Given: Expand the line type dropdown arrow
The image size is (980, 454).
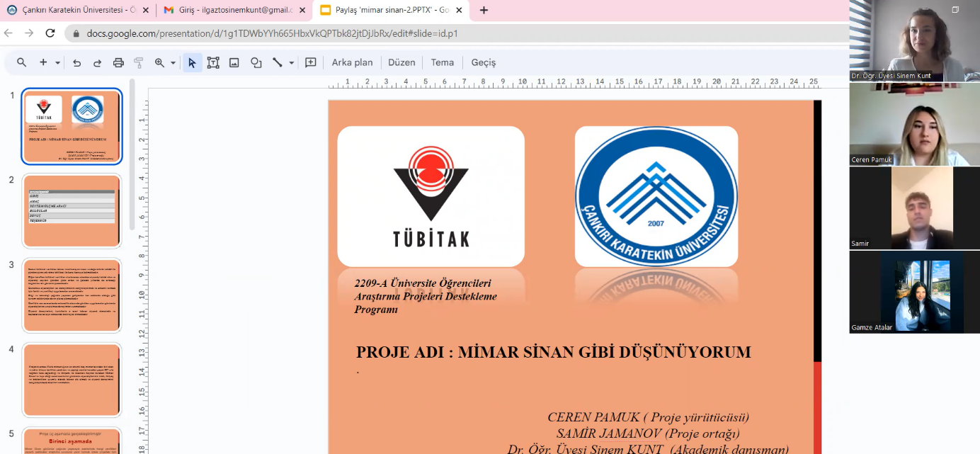Looking at the screenshot, I should click(x=291, y=62).
